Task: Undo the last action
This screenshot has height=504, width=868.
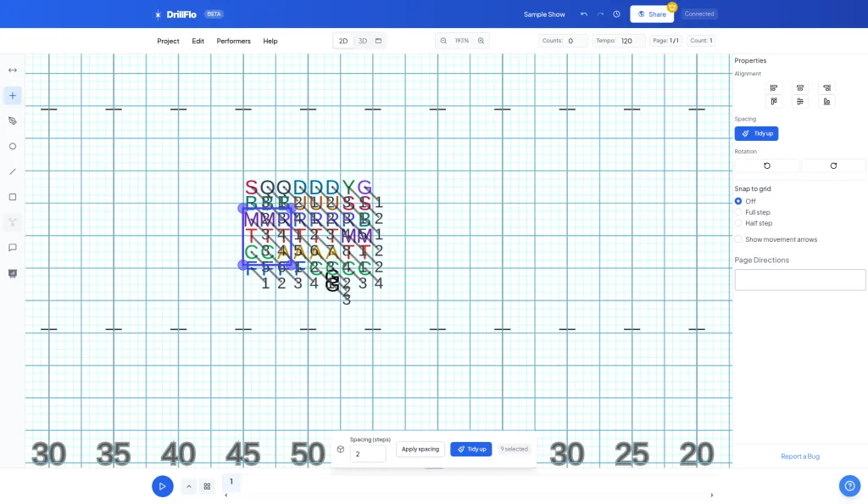Action: [x=583, y=14]
